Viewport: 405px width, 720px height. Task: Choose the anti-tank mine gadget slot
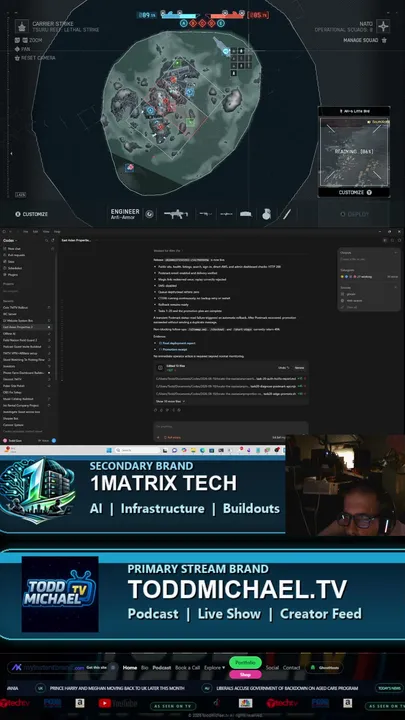pos(246,214)
